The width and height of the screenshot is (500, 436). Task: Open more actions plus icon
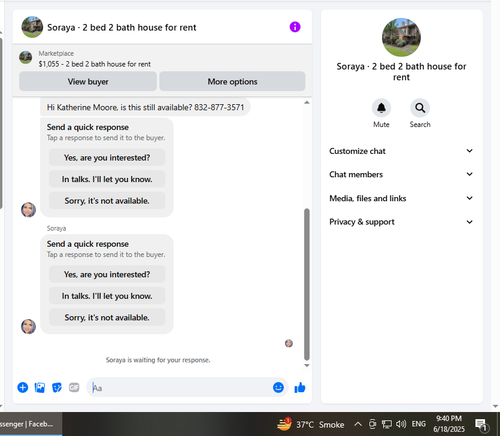[x=23, y=387]
